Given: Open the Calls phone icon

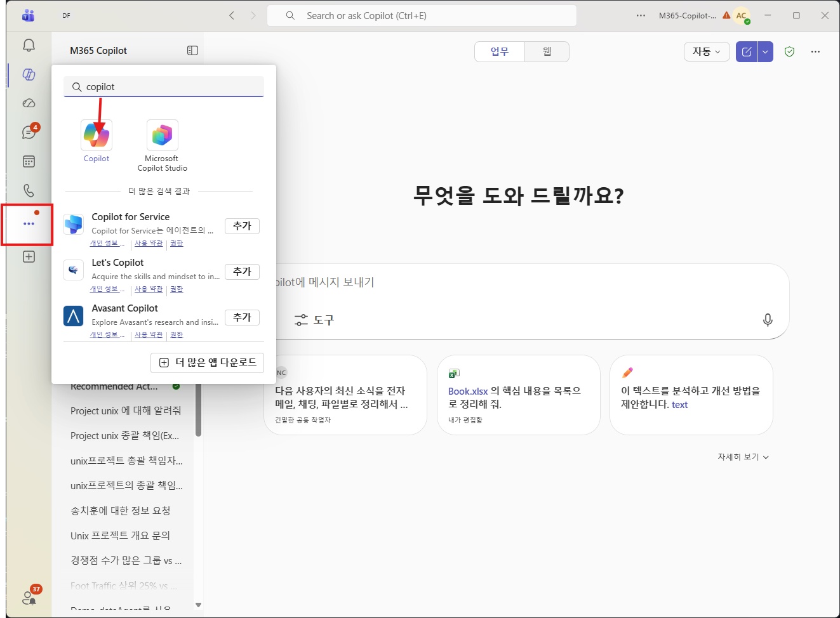Looking at the screenshot, I should coord(29,190).
